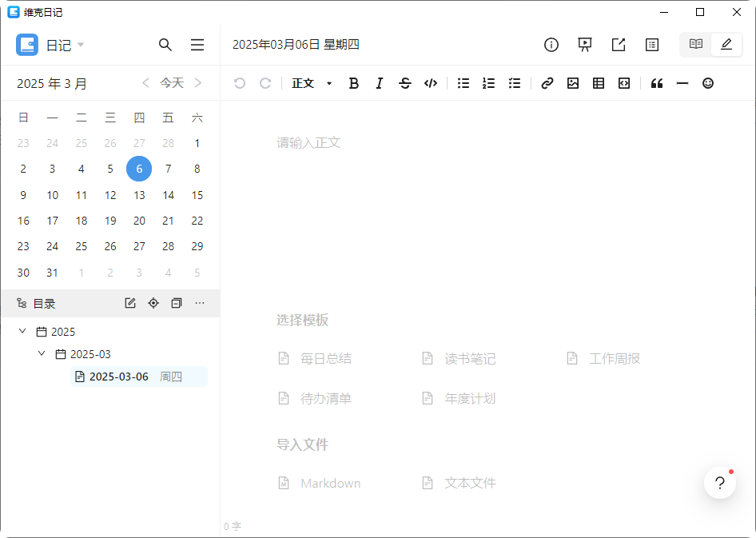Switch to edit mode pencil
Image resolution: width=756 pixels, height=538 pixels.
(x=726, y=44)
